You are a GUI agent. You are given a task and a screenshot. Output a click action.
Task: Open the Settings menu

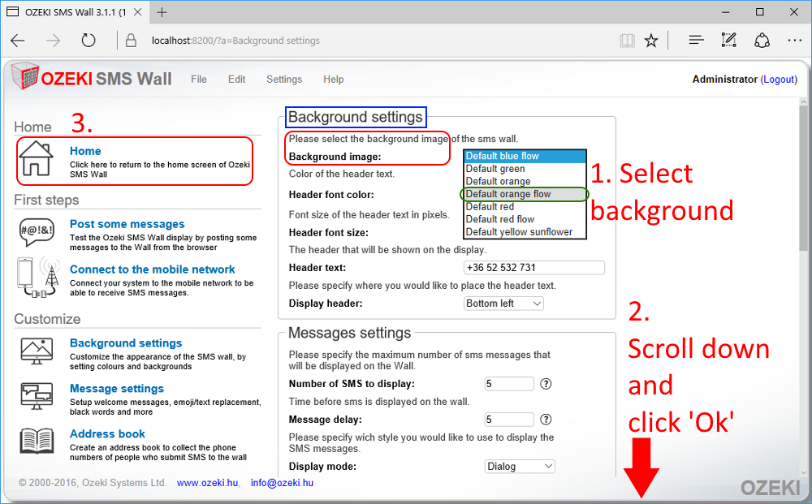(284, 80)
